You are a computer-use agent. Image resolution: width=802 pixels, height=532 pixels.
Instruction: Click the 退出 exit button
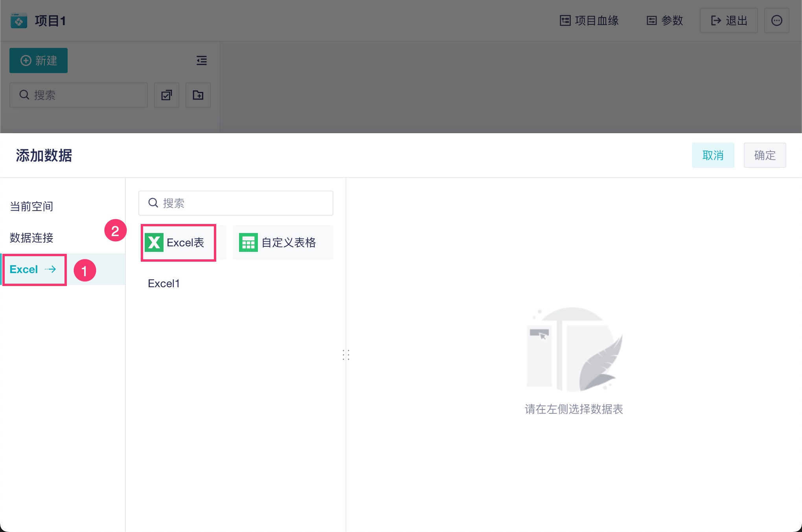point(728,20)
